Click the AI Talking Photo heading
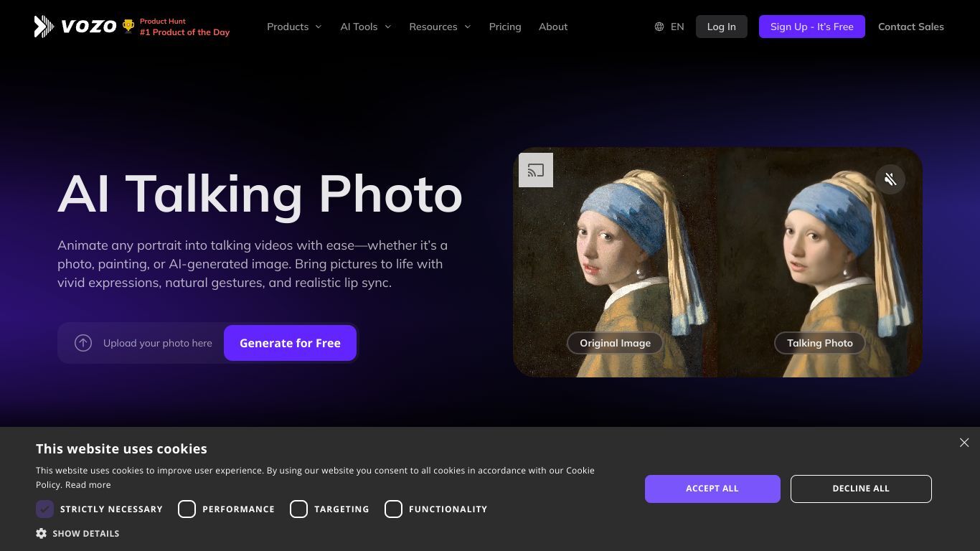Screen dimensions: 980x551 260,194
